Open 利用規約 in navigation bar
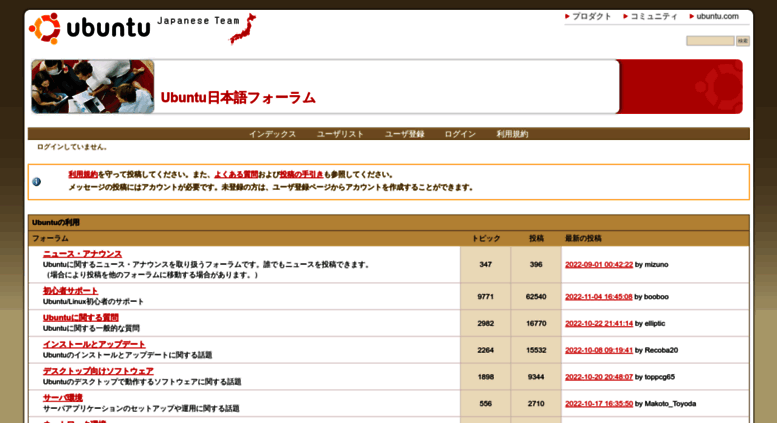 (x=512, y=134)
